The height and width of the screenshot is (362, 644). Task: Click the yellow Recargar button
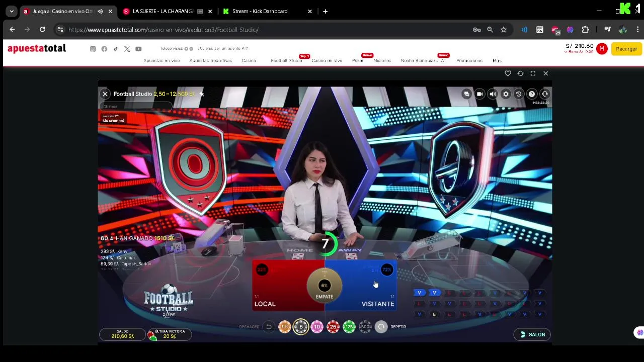click(626, 49)
